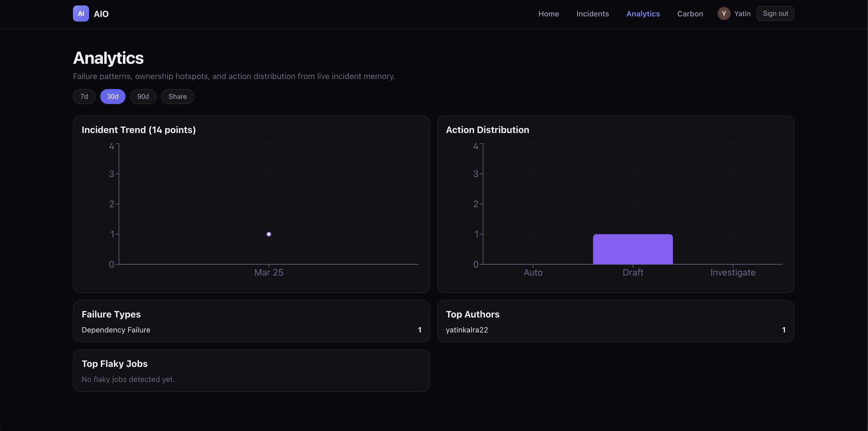Open the Home page
Screen dimensions: 868x431
[548, 14]
